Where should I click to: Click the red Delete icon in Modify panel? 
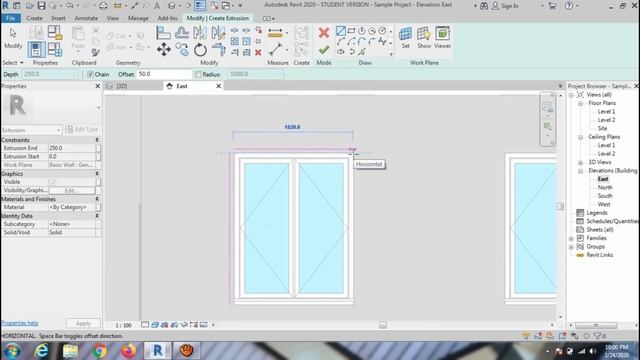[x=258, y=52]
